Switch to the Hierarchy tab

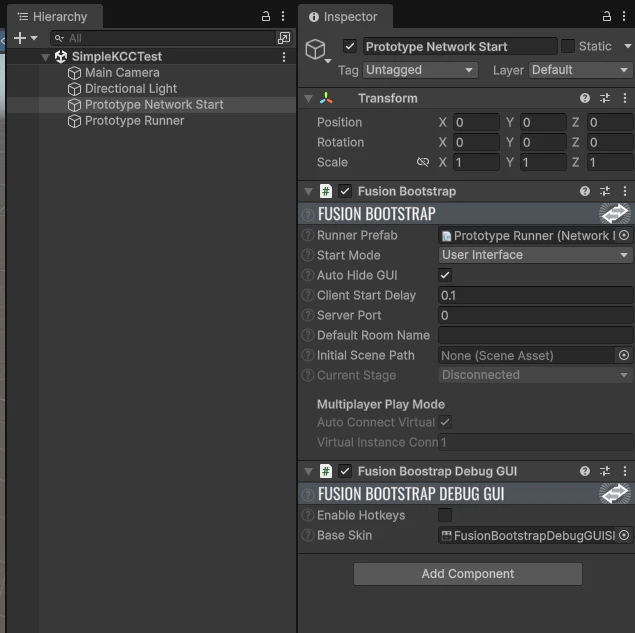tap(54, 17)
